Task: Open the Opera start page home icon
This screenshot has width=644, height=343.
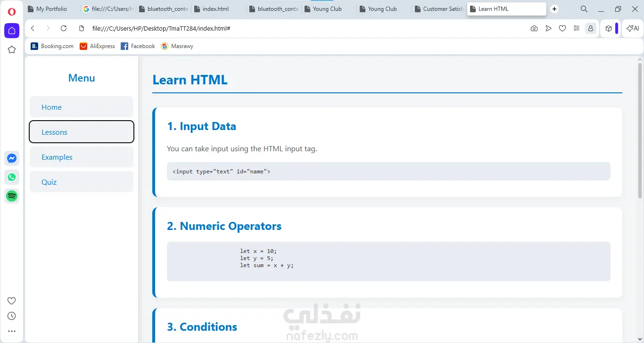Action: click(12, 31)
